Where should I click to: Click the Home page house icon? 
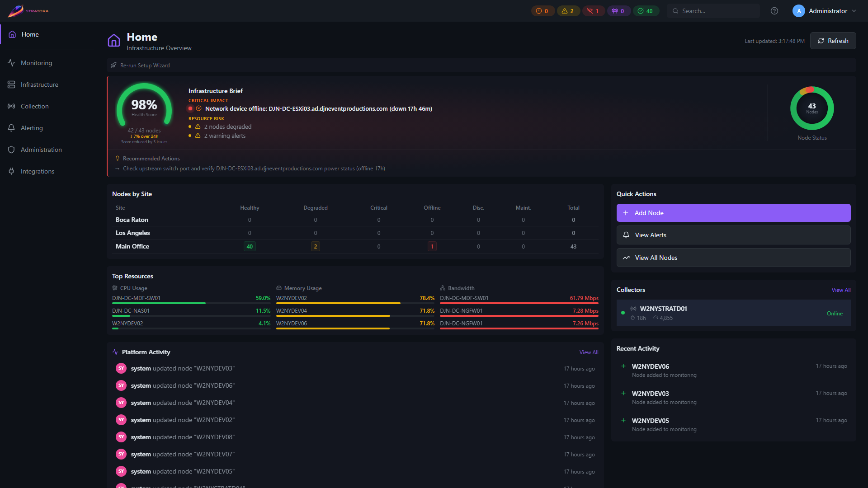pyautogui.click(x=114, y=41)
